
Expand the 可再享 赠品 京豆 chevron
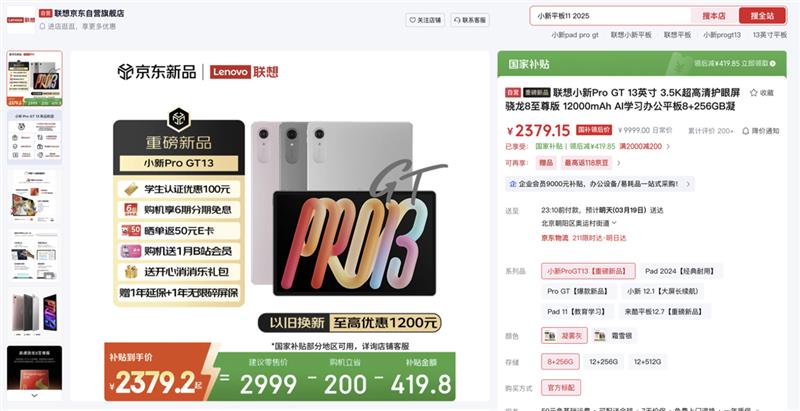coord(619,163)
